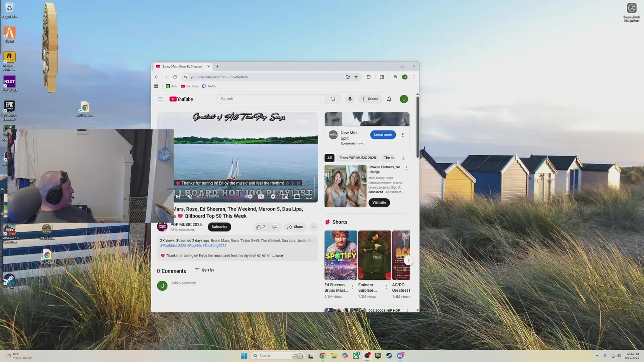Viewport: 644px width, 362px height.
Task: Expand the description with ...more
Action: [277, 255]
